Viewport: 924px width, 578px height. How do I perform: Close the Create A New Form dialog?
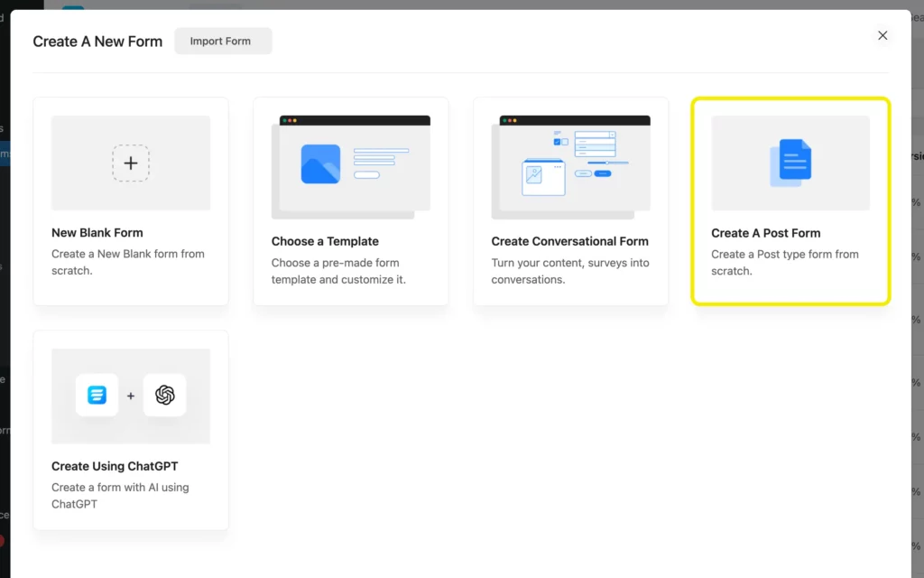pos(882,35)
